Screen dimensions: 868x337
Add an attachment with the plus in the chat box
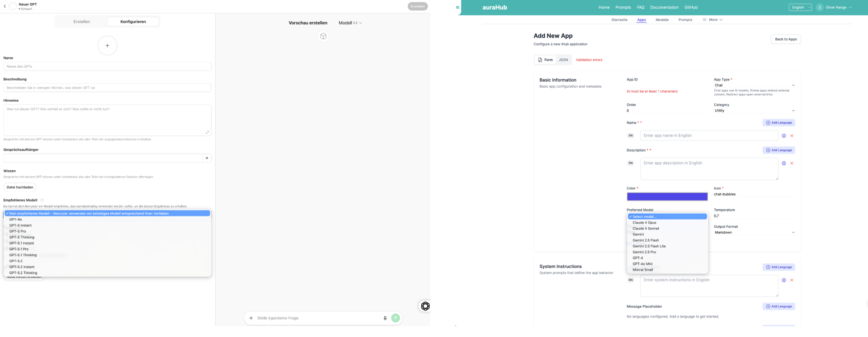point(251,318)
